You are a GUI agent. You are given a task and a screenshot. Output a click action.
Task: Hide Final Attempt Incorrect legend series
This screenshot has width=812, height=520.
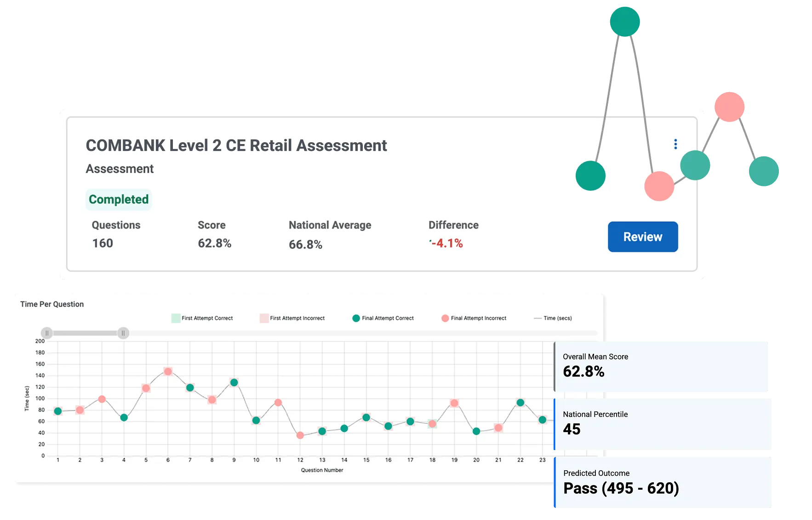pos(474,318)
